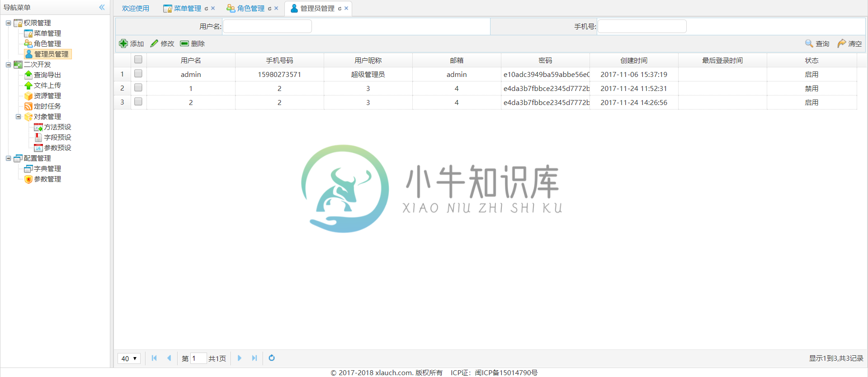
Task: Close the 管理员管理 tab
Action: tap(346, 8)
